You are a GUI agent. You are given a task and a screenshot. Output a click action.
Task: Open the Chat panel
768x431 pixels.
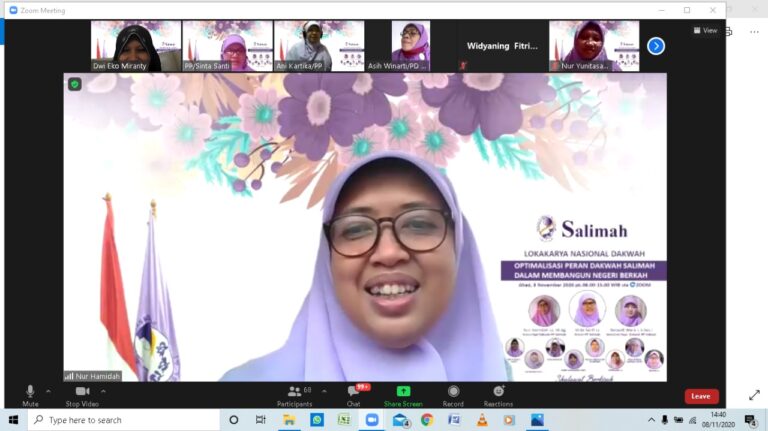click(354, 396)
